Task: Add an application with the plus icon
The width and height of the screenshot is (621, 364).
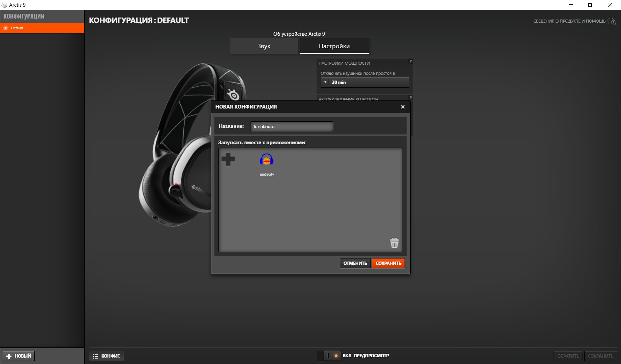Action: coord(228,159)
